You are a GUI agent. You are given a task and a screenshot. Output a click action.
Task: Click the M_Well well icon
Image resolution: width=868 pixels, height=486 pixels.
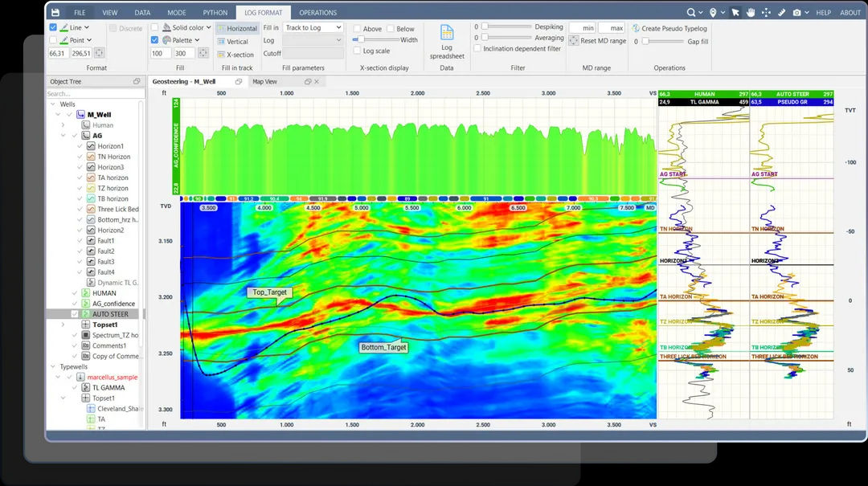pyautogui.click(x=81, y=115)
